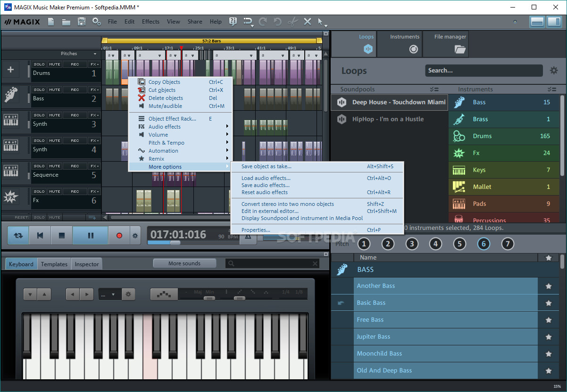
Task: Open the Instruments sort dropdown icon
Action: tap(552, 90)
